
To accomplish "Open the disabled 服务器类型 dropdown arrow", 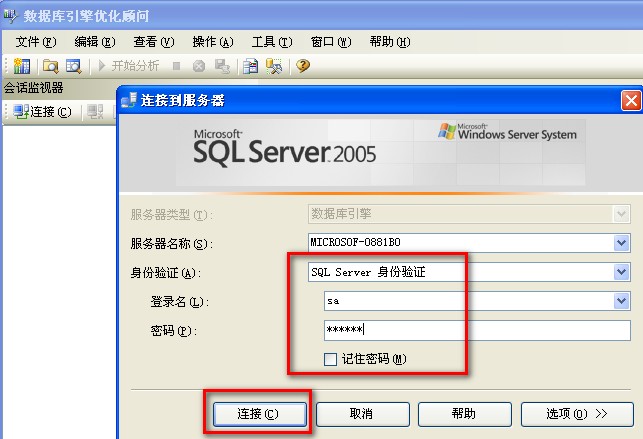I will [x=621, y=214].
